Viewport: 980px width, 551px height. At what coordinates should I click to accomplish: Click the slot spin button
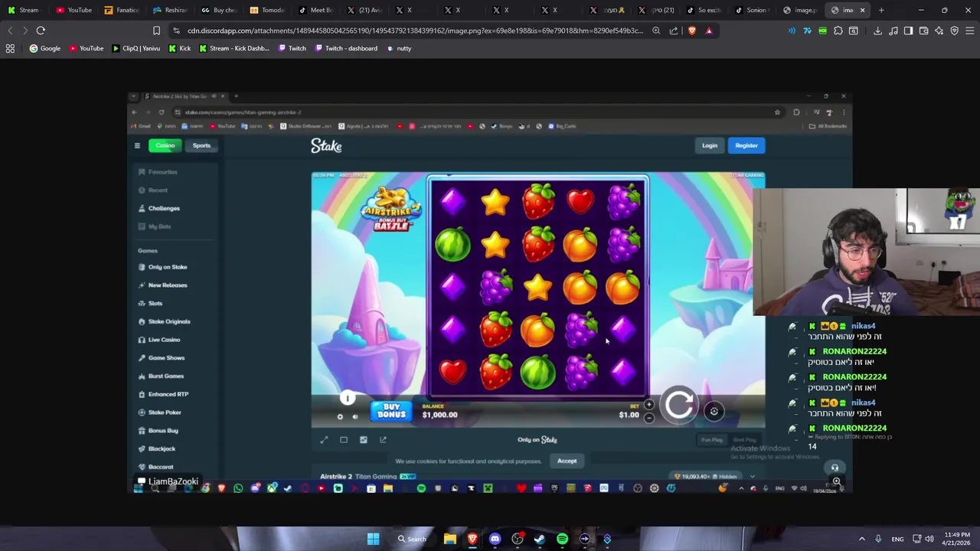click(680, 405)
